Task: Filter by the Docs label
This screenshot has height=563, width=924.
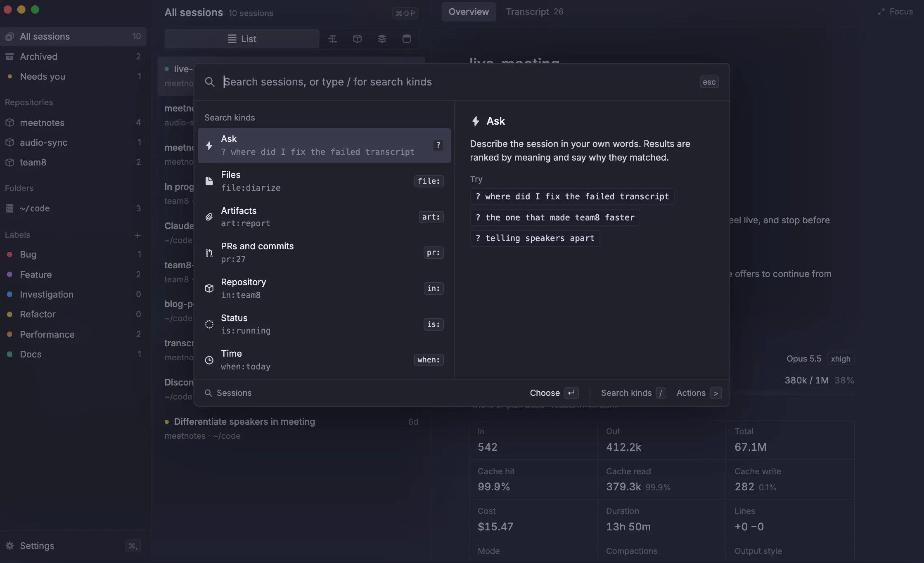Action: [73, 354]
